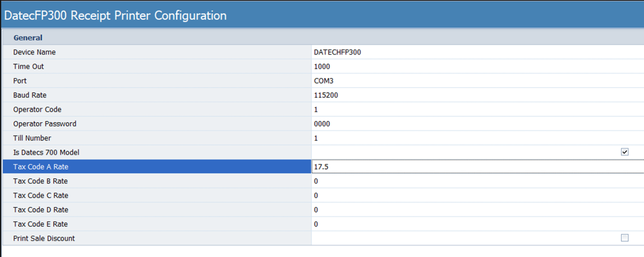Collapse the General section header
The width and height of the screenshot is (644, 257).
click(28, 38)
